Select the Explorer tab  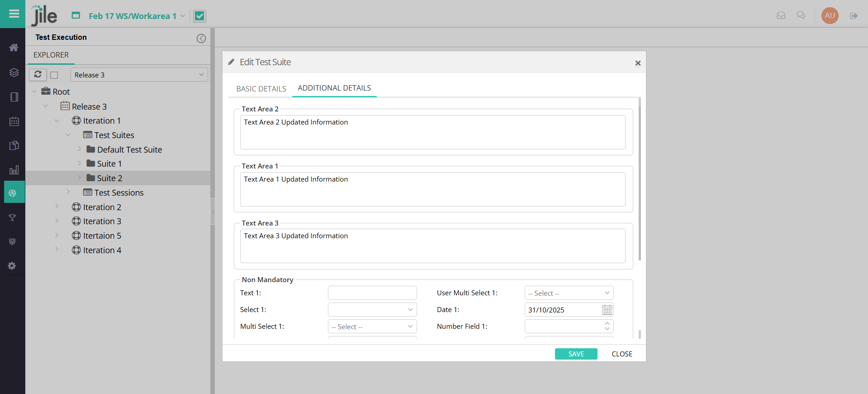51,55
